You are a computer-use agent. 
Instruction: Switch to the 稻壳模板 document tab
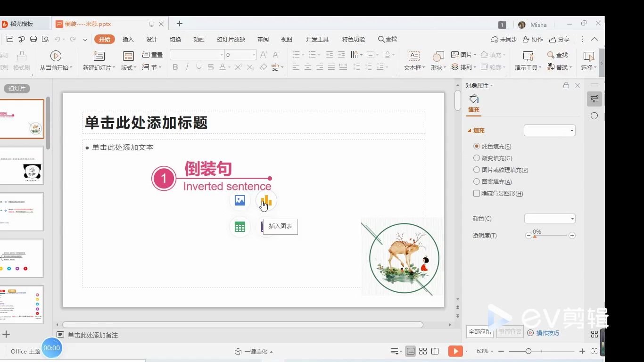tap(22, 24)
